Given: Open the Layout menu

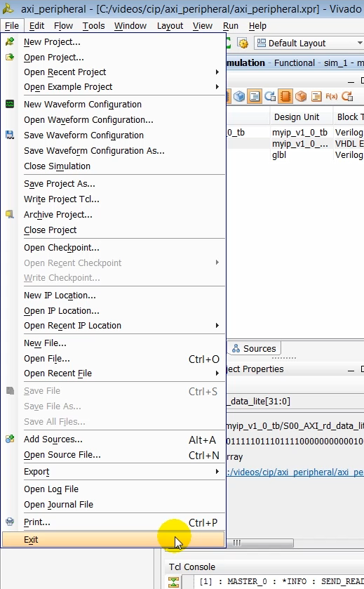Looking at the screenshot, I should tap(170, 25).
